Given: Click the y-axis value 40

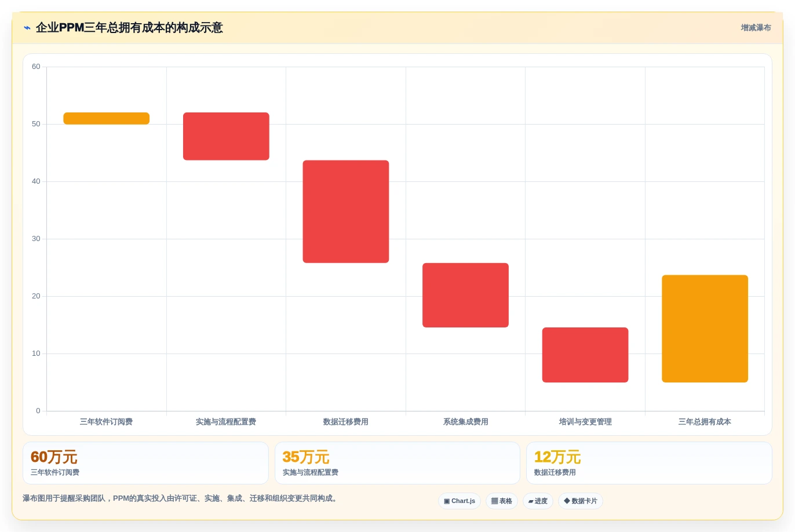Looking at the screenshot, I should 36,181.
